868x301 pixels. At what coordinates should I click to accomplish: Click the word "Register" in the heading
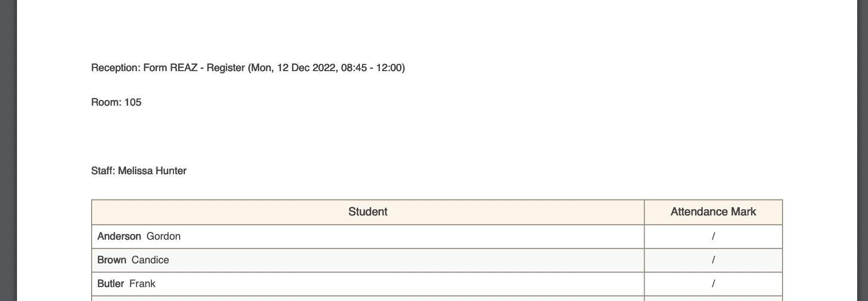pos(225,68)
